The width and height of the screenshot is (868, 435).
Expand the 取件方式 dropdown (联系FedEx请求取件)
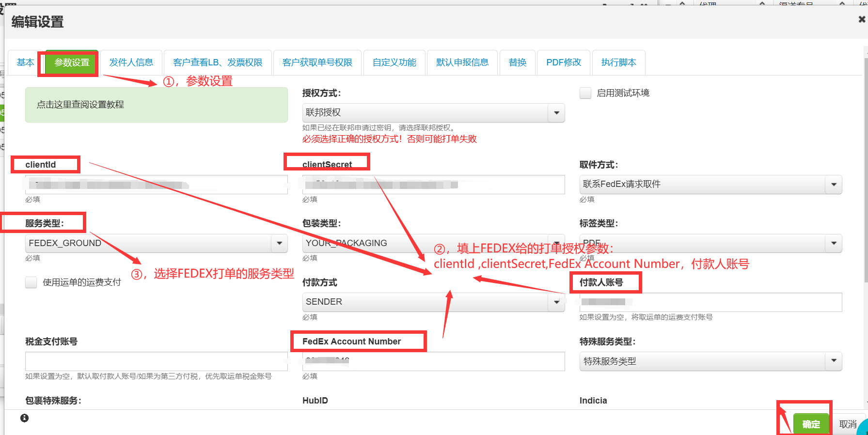(710, 185)
